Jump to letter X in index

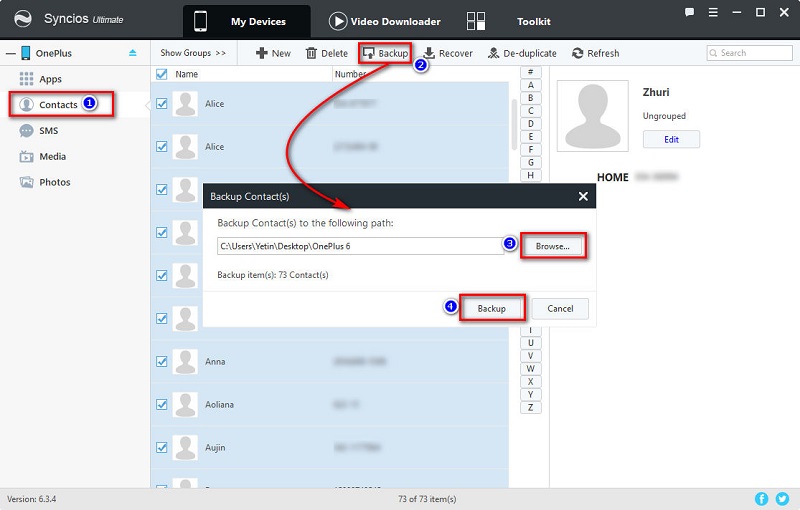tap(531, 381)
